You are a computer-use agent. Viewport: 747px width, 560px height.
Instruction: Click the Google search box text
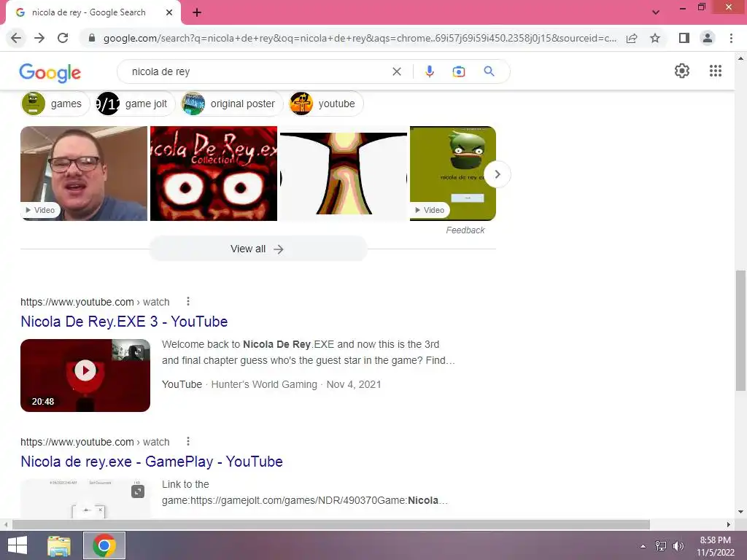tap(160, 71)
